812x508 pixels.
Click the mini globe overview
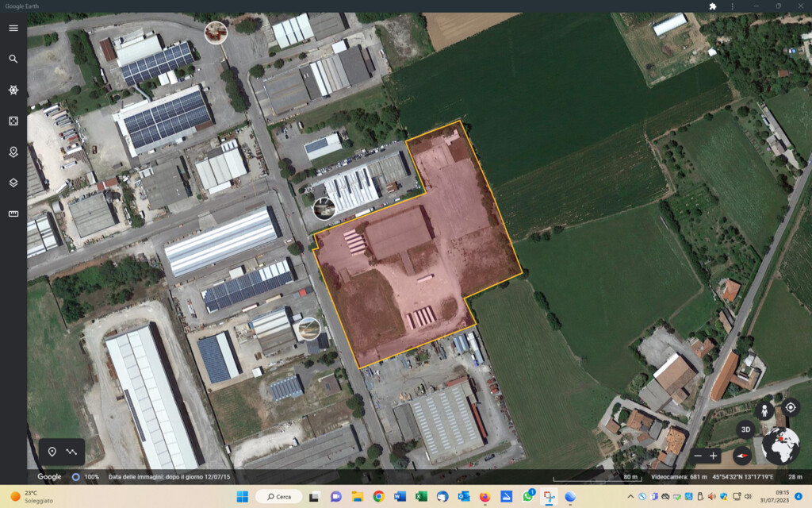780,446
